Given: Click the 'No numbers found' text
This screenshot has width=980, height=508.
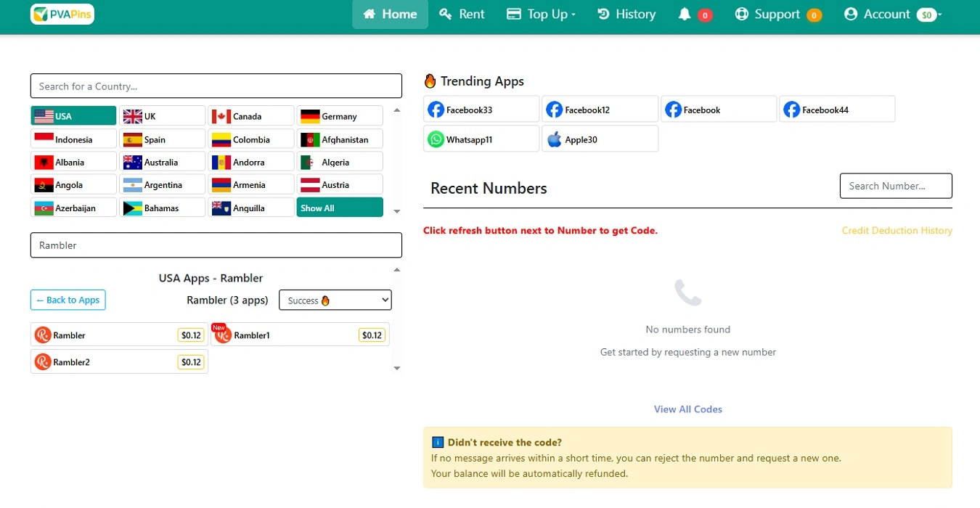Looking at the screenshot, I should (688, 329).
